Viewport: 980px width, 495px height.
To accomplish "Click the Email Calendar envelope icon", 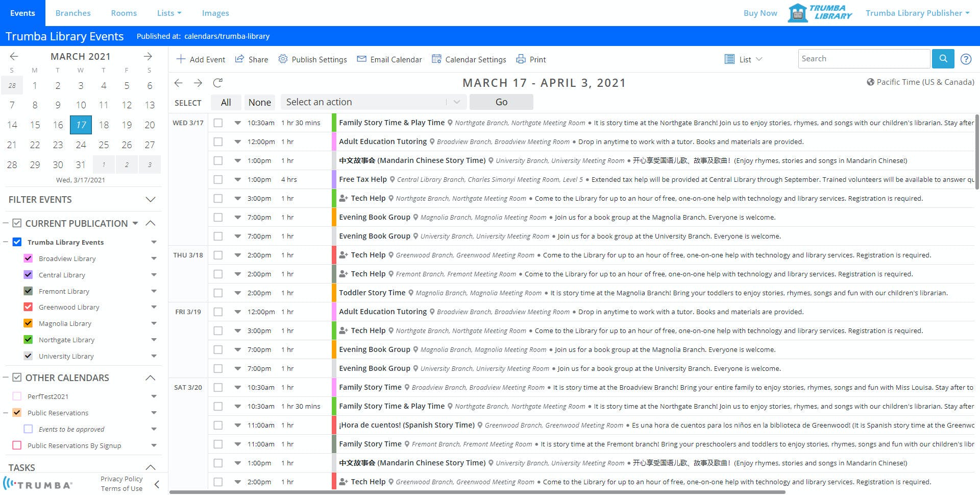I will coord(361,59).
